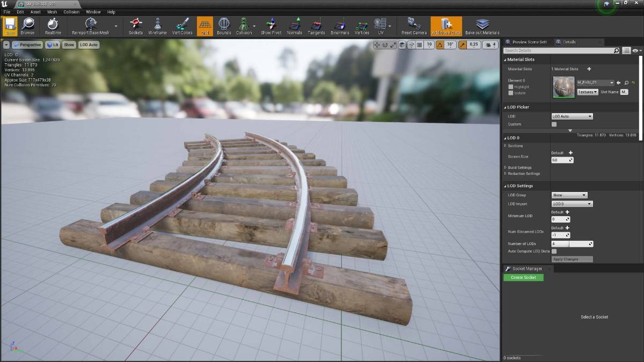The height and width of the screenshot is (362, 644).
Task: Switch to Preview Scene Settings tab
Action: (x=529, y=42)
